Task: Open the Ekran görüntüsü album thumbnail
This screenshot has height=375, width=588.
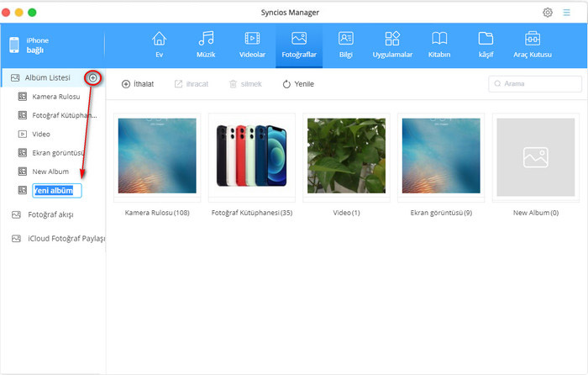Action: [x=441, y=156]
